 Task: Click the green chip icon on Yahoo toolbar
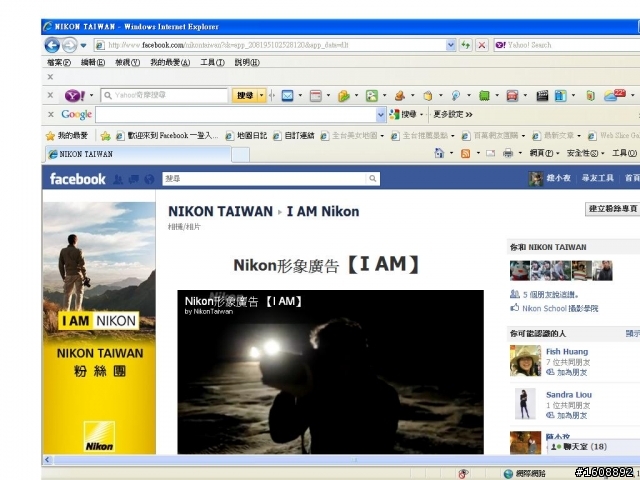pyautogui.click(x=484, y=96)
